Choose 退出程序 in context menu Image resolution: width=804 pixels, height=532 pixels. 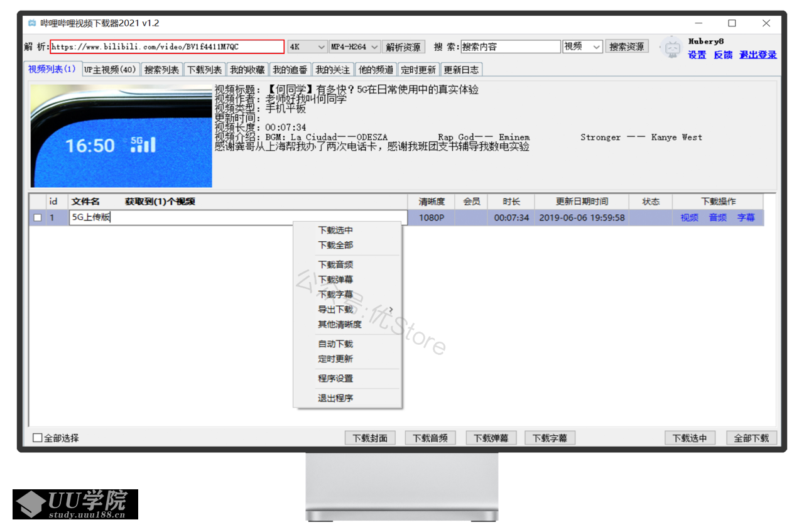click(335, 398)
